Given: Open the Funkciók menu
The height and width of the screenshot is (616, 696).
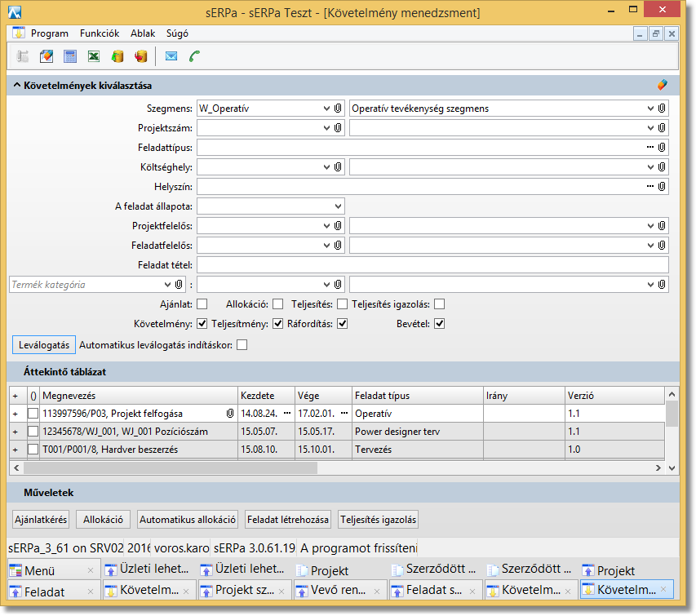Looking at the screenshot, I should [100, 33].
